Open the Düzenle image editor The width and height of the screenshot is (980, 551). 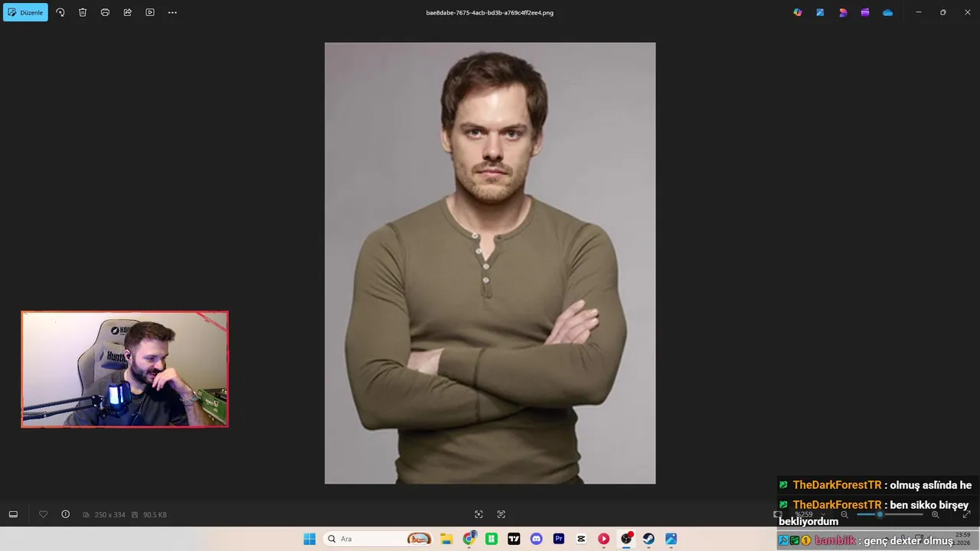pyautogui.click(x=25, y=12)
